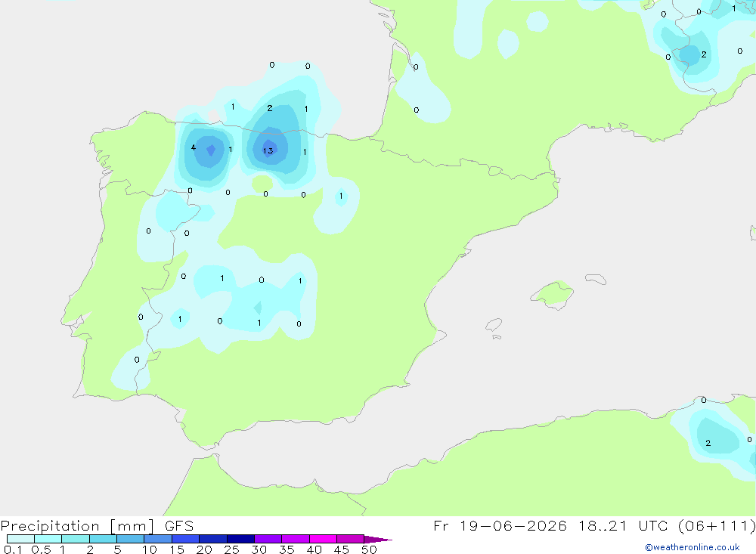Click the 'Precipitation [mm]' title text
Image resolution: width=756 pixels, height=554 pixels.
[77, 526]
